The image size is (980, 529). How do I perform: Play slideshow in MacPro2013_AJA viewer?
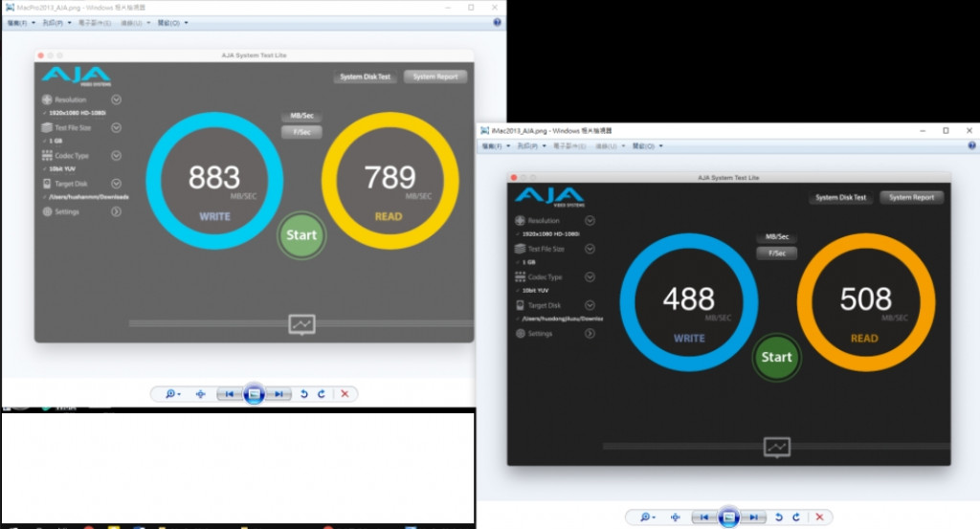(x=254, y=394)
